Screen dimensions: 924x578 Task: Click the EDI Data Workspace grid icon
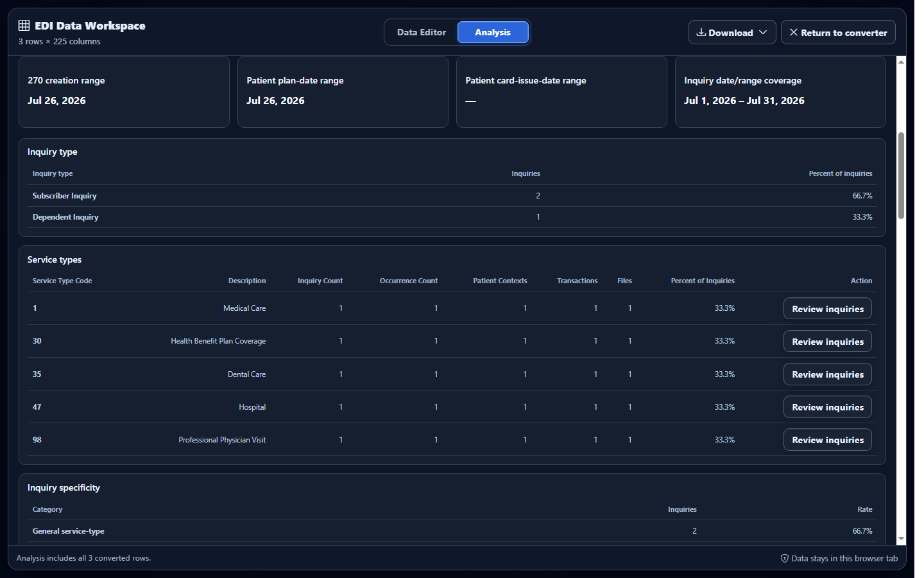24,26
